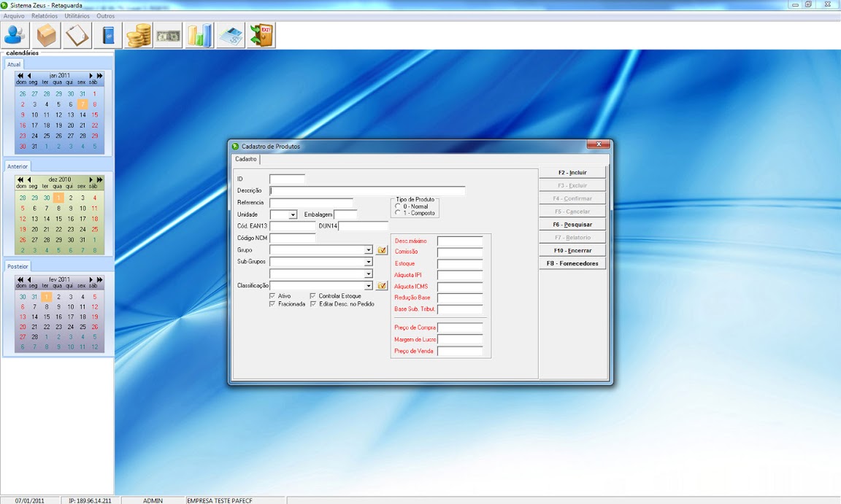Open the products cardboard box toolbar icon
Screen dimensions: 841x504
[46, 36]
